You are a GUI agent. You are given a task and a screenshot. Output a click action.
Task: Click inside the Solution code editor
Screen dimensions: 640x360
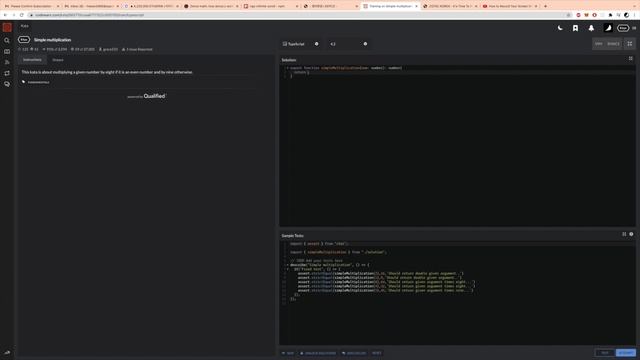tap(458, 146)
